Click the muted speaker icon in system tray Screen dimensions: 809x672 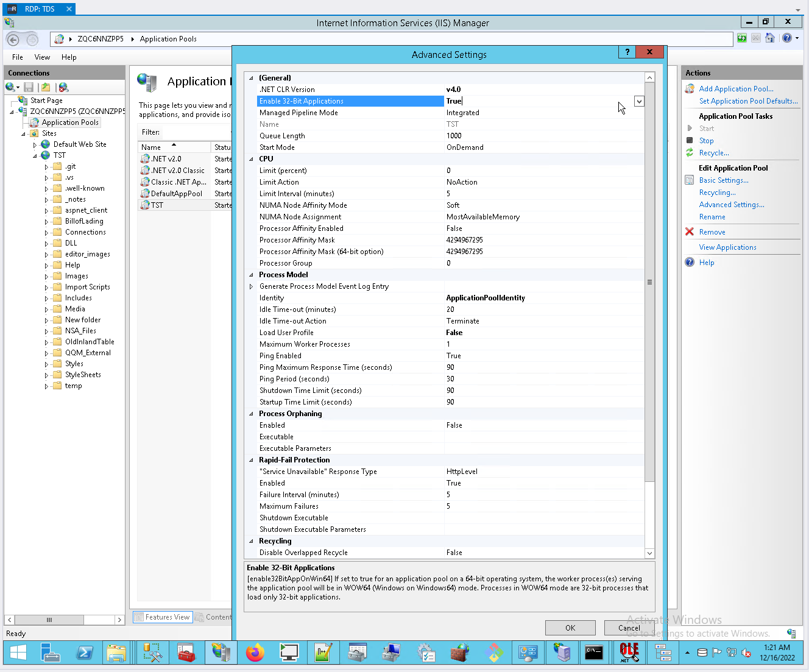746,653
